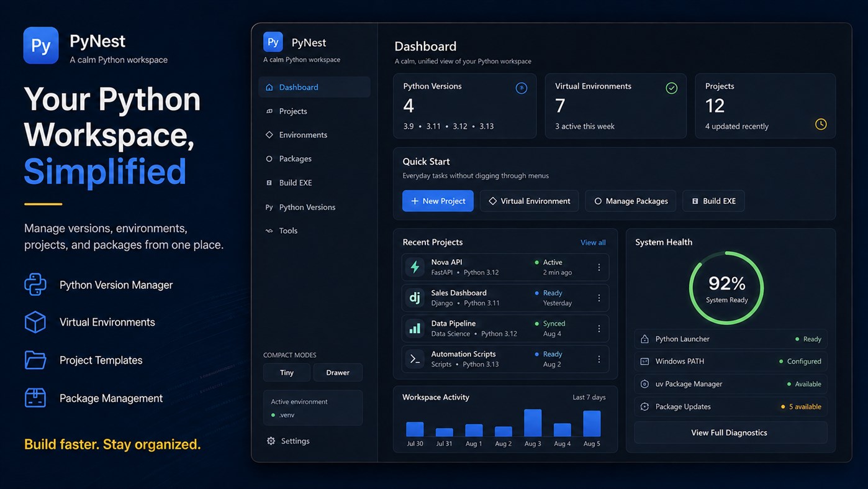Open the Nova API options menu
Viewport: 868px width, 489px height.
coord(599,267)
